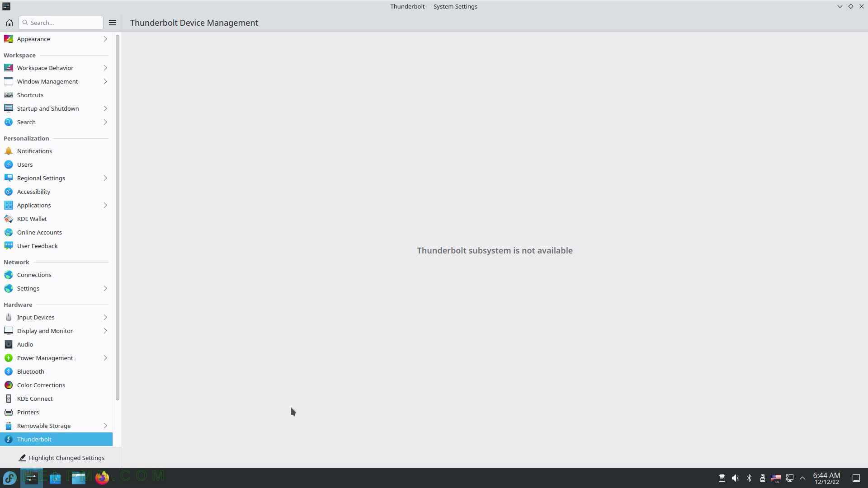868x488 pixels.
Task: Click the sidebar vertical scrollbar
Action: (118, 218)
